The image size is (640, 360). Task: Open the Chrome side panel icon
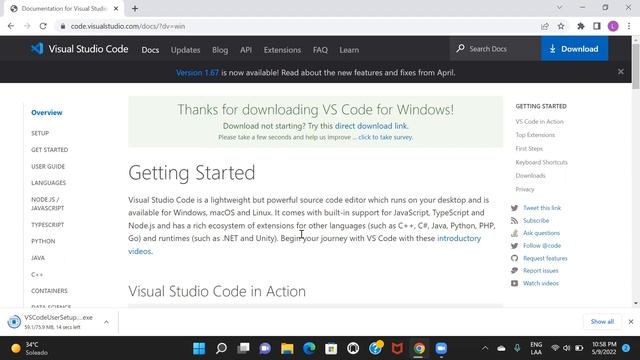597,26
